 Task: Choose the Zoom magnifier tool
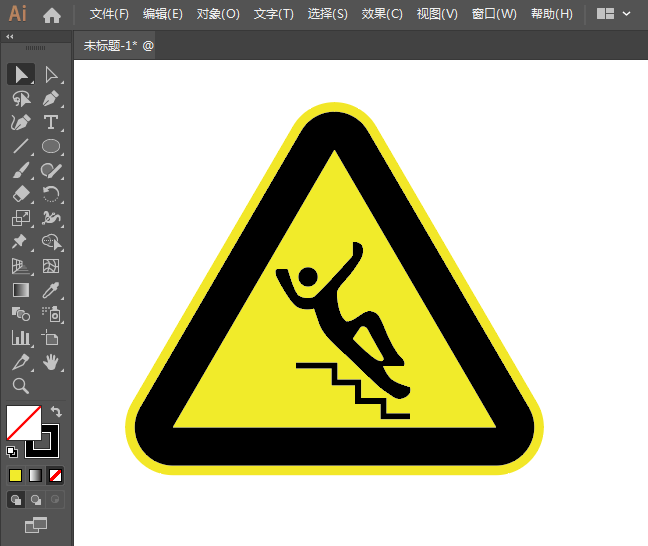(21, 386)
